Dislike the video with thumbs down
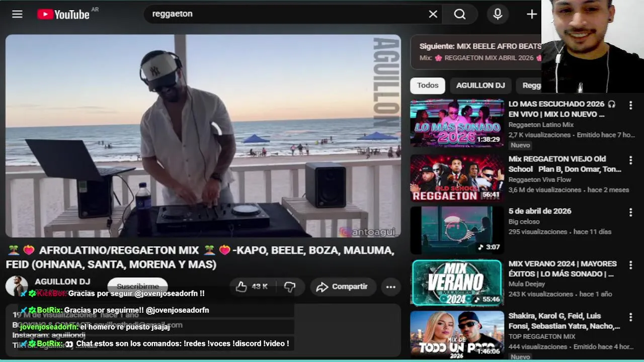The image size is (644, 362). 290,287
